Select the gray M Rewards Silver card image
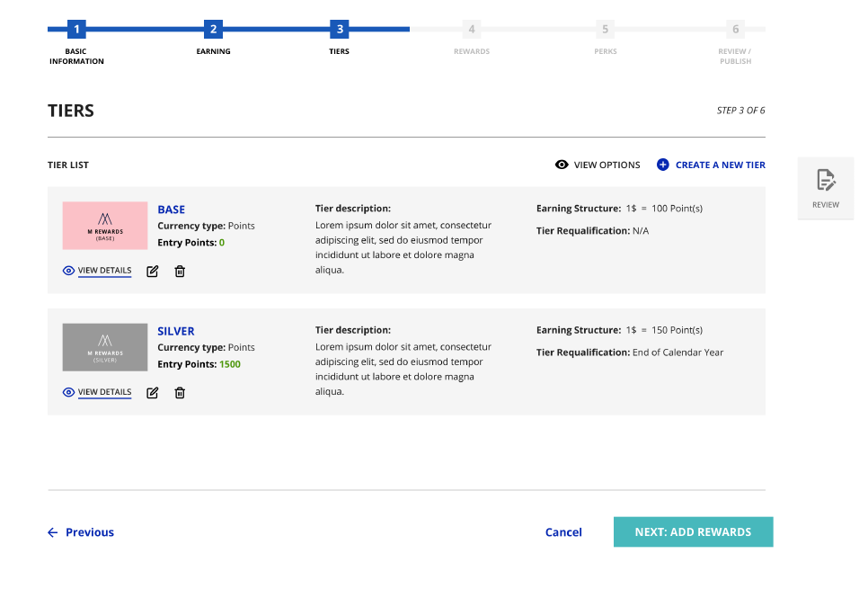Image resolution: width=868 pixels, height=598 pixels. [x=105, y=347]
